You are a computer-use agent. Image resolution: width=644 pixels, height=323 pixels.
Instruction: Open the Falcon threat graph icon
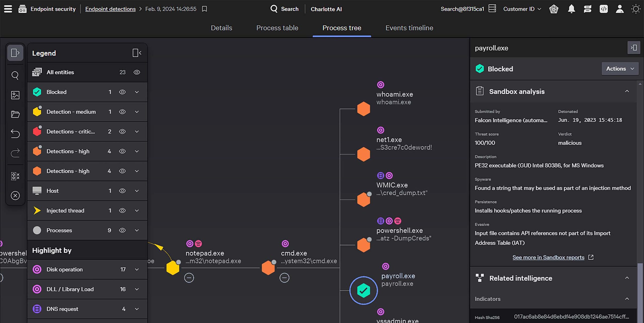point(554,9)
